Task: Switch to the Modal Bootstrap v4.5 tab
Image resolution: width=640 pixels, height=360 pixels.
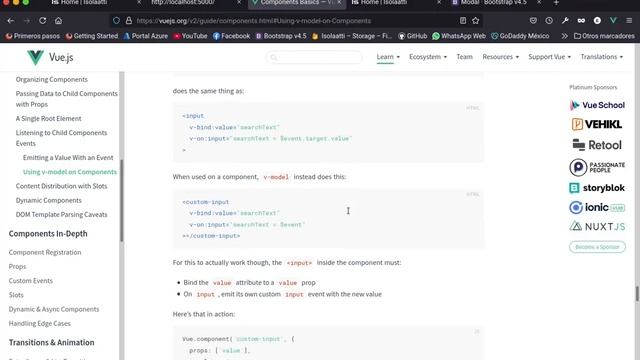Action: [490, 3]
